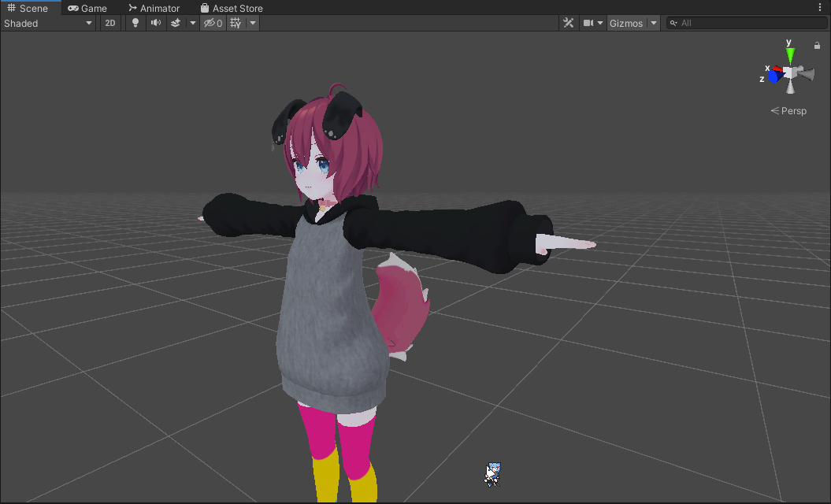Toggle Gizmos button
Viewport: 831px width, 504px height.
tap(626, 23)
